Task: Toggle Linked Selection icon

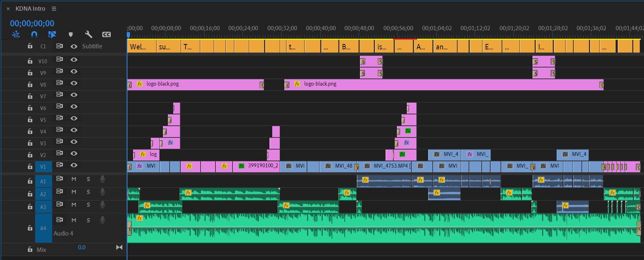Action: tap(52, 34)
